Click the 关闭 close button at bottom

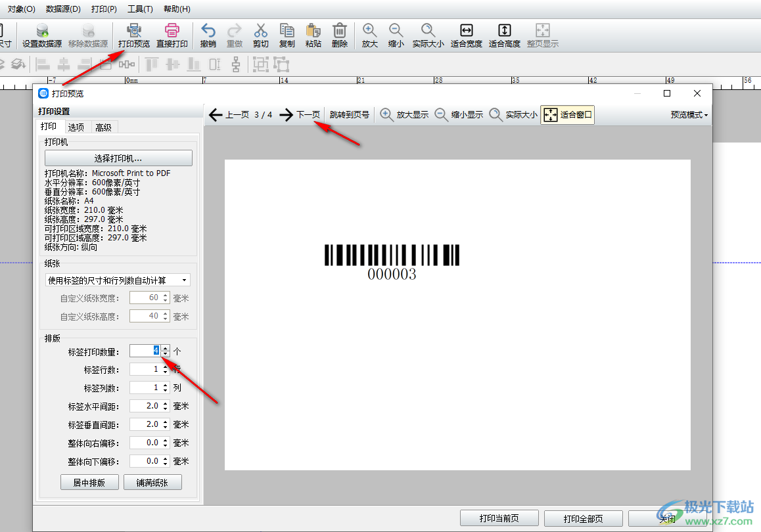point(668,518)
